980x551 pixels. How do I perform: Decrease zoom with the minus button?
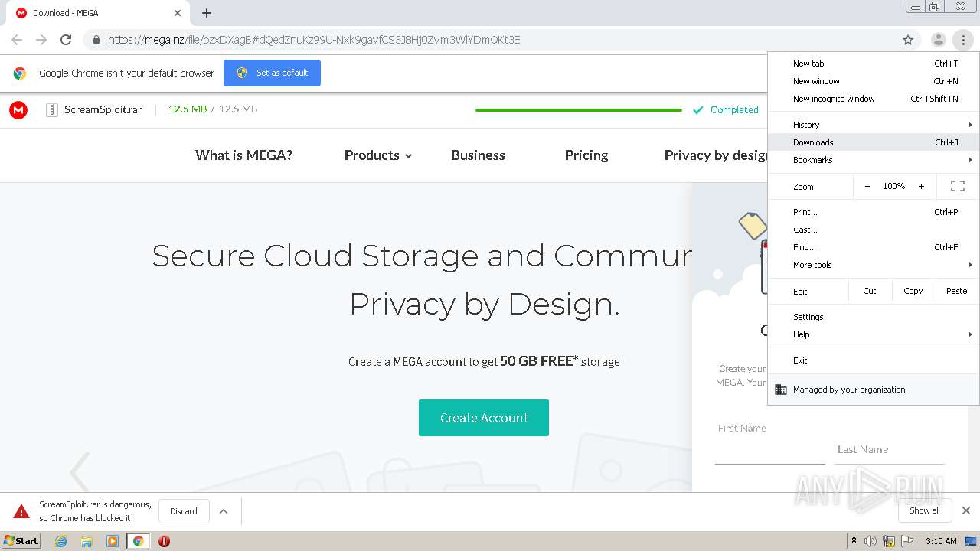coord(867,186)
